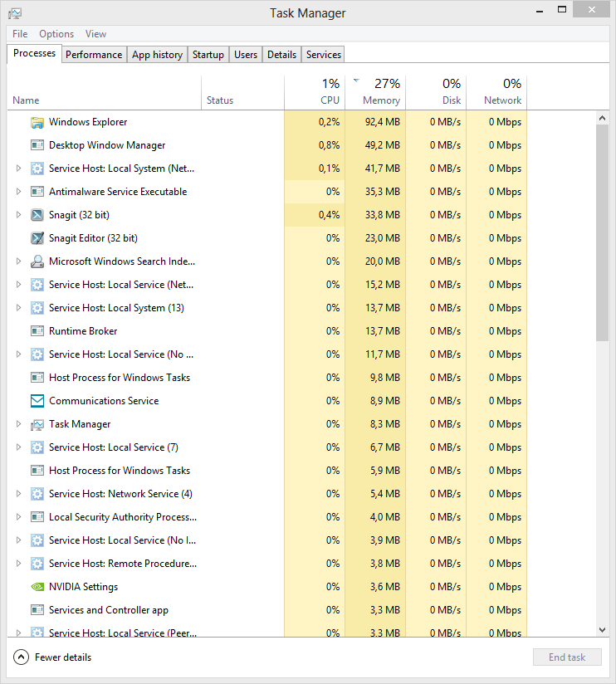Switch to the Performance tab

[94, 54]
